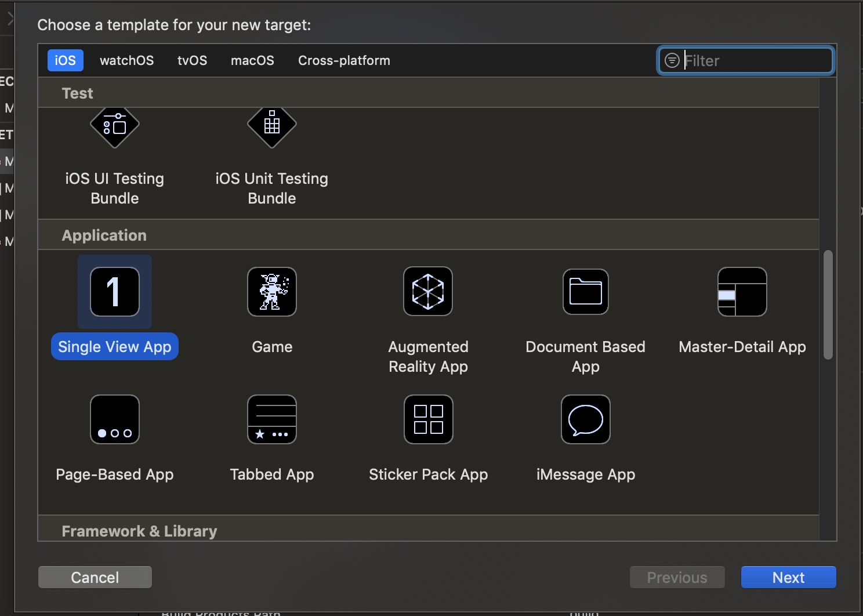The width and height of the screenshot is (863, 616).
Task: Switch to the watchOS platform tab
Action: (127, 60)
